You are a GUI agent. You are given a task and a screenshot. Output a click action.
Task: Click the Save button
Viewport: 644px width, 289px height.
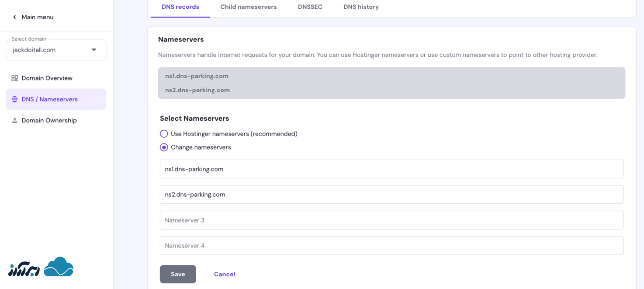coord(178,274)
